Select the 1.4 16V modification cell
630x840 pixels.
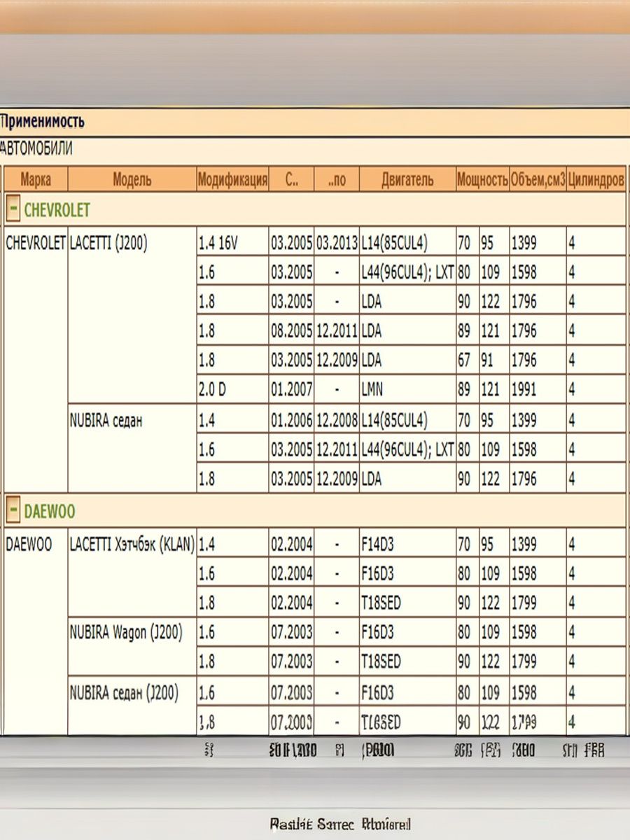point(218,243)
